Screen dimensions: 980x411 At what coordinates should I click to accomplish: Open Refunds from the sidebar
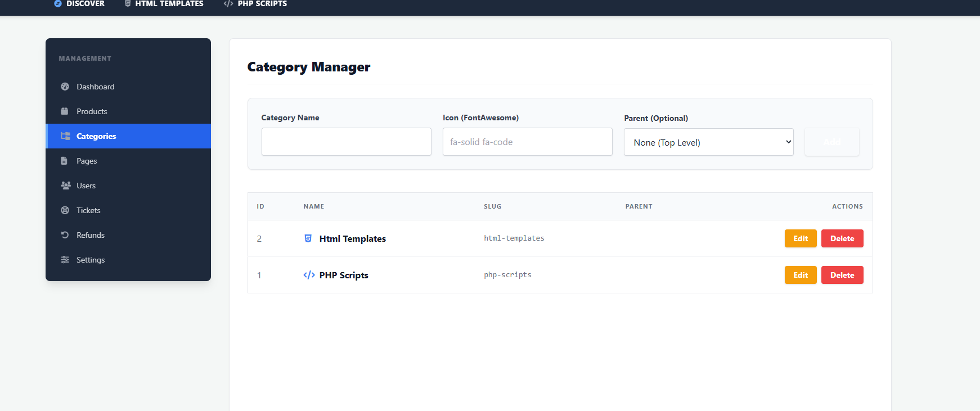pyautogui.click(x=128, y=235)
